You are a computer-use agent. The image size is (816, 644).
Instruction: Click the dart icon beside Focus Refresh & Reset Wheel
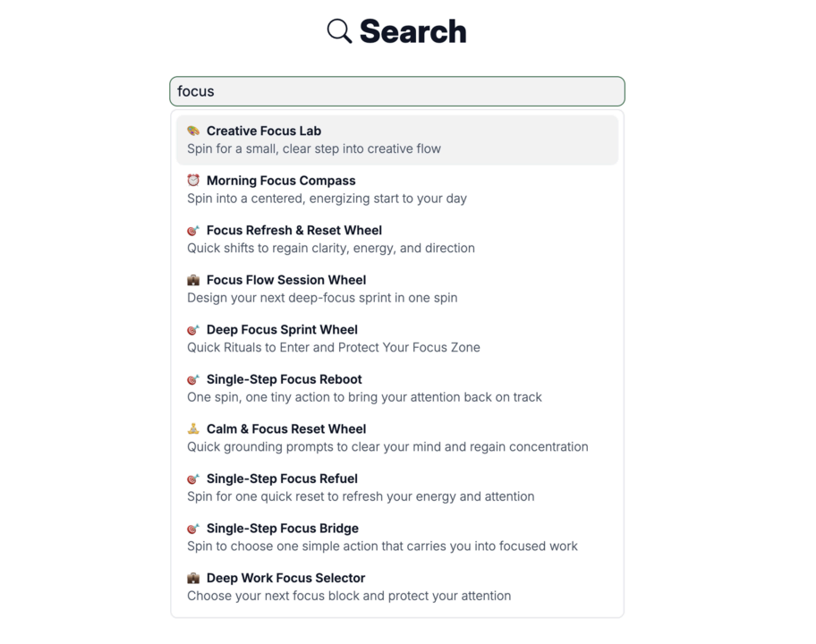193,230
